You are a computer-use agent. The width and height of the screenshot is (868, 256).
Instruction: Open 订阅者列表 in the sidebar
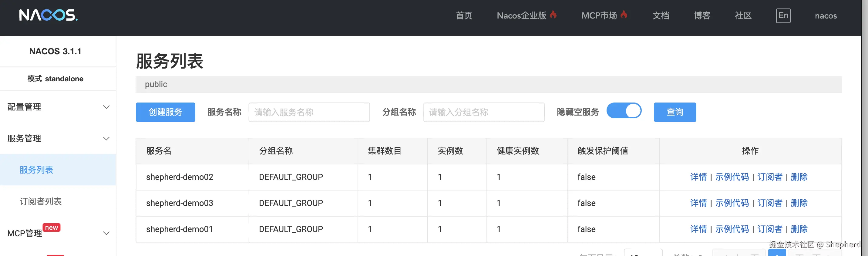pos(40,201)
